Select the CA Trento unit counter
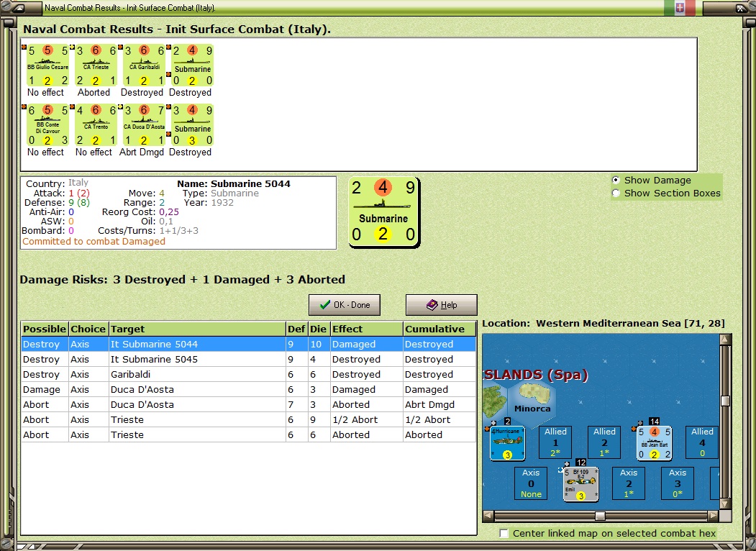 point(96,125)
